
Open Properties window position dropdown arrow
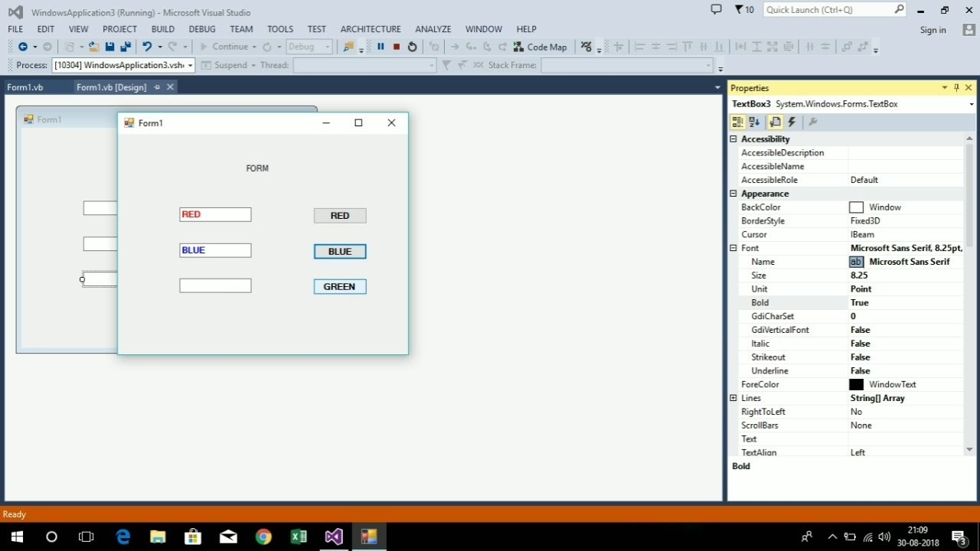pyautogui.click(x=945, y=88)
